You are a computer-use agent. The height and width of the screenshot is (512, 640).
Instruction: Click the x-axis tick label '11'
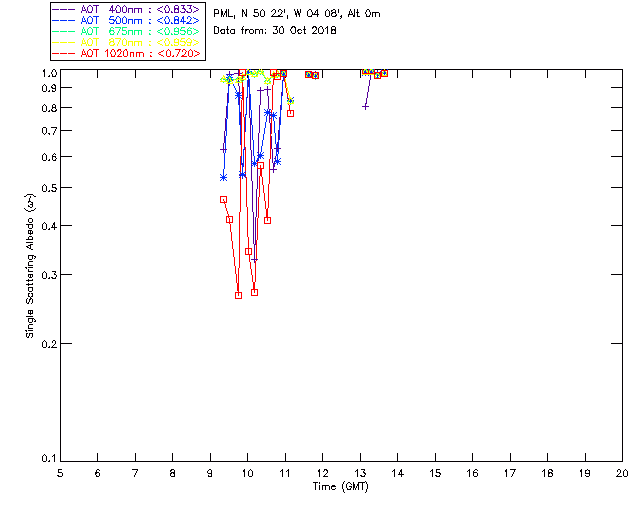click(x=285, y=474)
